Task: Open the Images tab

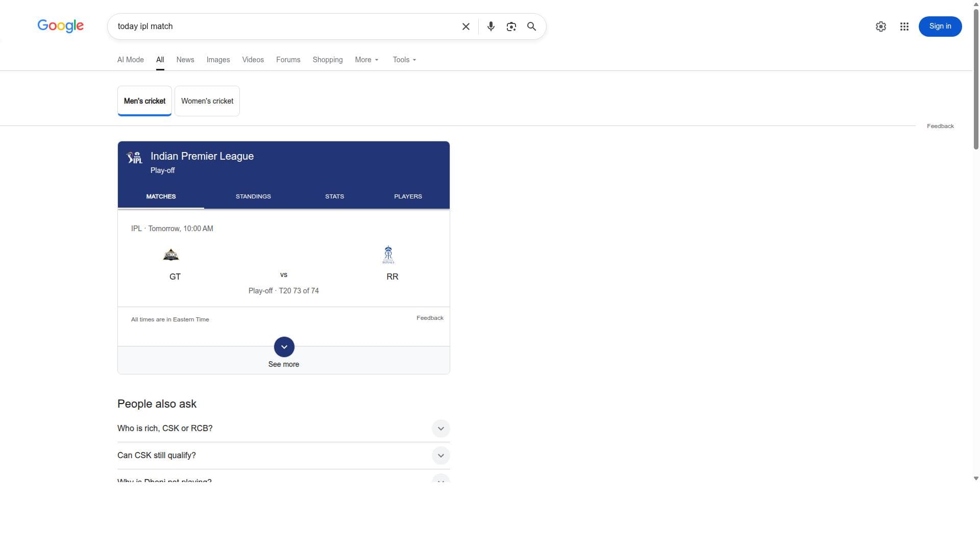Action: (x=218, y=60)
